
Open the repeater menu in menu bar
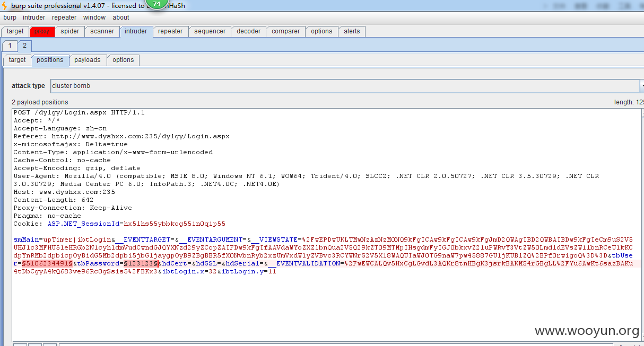[64, 17]
